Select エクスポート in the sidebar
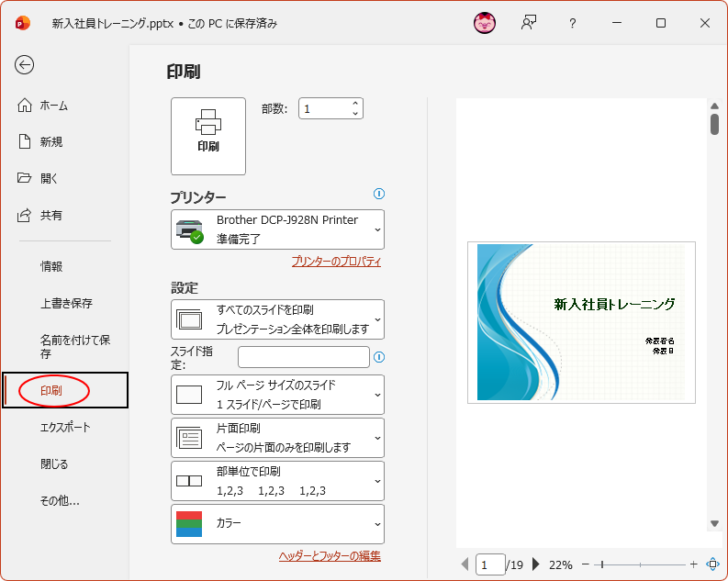The image size is (728, 581). (65, 427)
